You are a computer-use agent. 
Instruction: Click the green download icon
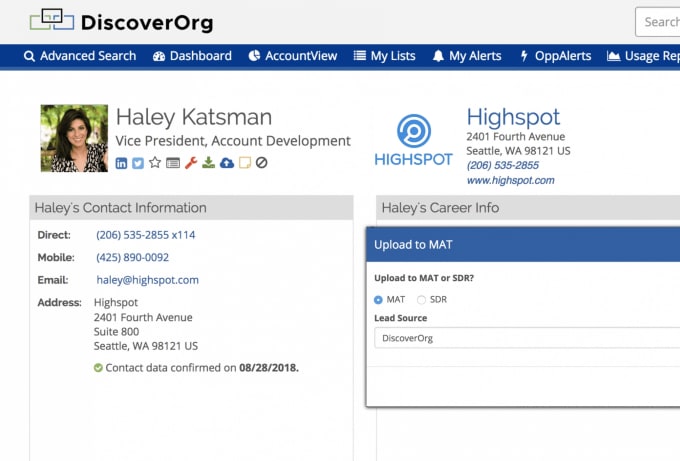pyautogui.click(x=209, y=163)
